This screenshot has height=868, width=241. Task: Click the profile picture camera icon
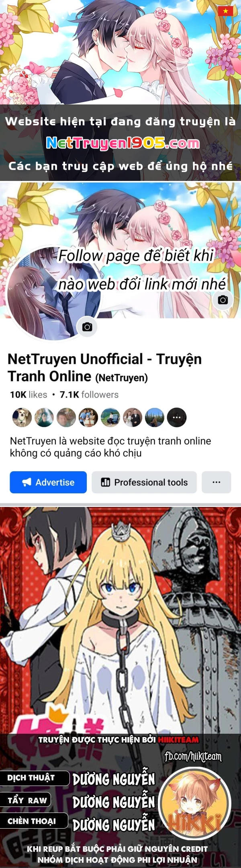click(87, 327)
